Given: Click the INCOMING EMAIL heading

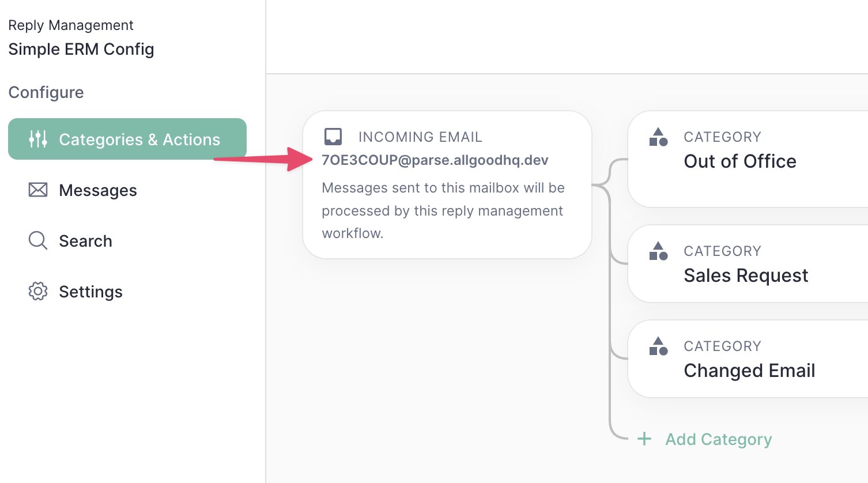Looking at the screenshot, I should (420, 137).
